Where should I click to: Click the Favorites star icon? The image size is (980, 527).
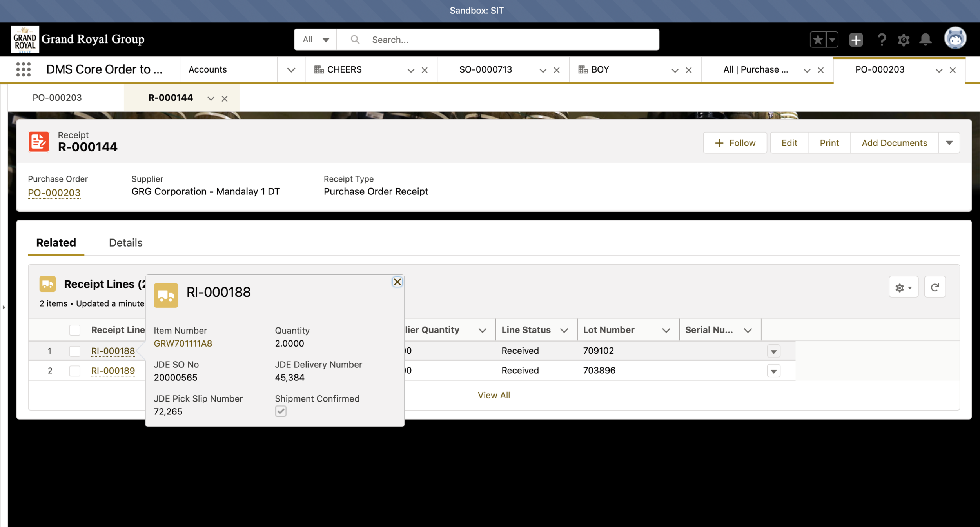(x=818, y=40)
